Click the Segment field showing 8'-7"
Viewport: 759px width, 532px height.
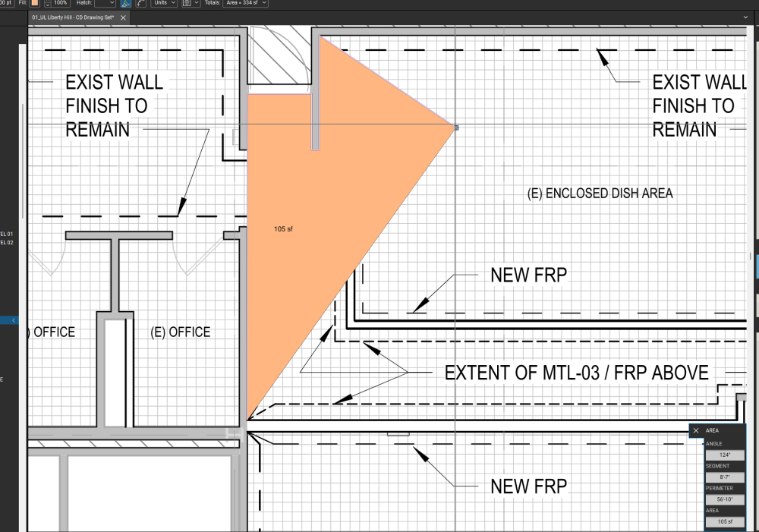coord(725,477)
